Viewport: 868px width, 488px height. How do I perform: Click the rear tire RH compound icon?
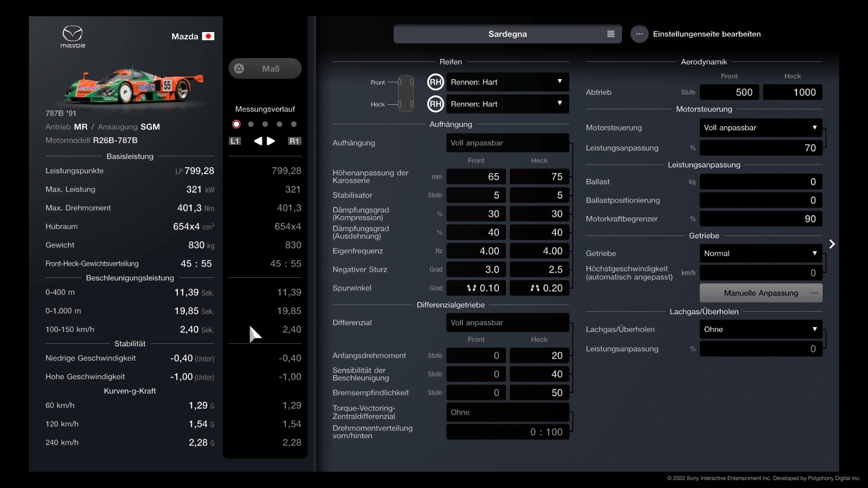[435, 104]
